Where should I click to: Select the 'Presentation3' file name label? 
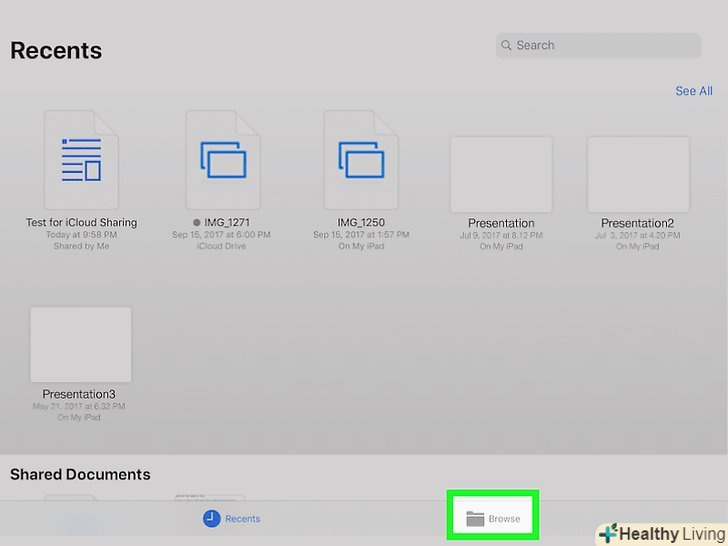79,394
